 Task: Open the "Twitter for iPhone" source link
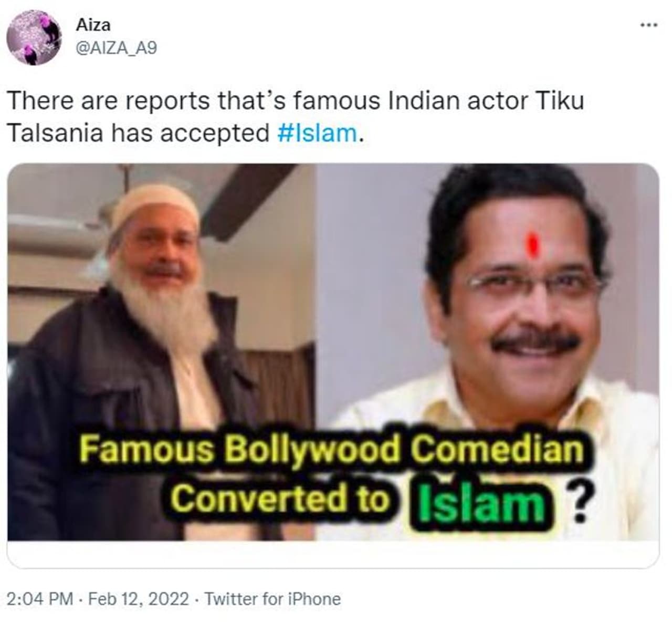[272, 599]
